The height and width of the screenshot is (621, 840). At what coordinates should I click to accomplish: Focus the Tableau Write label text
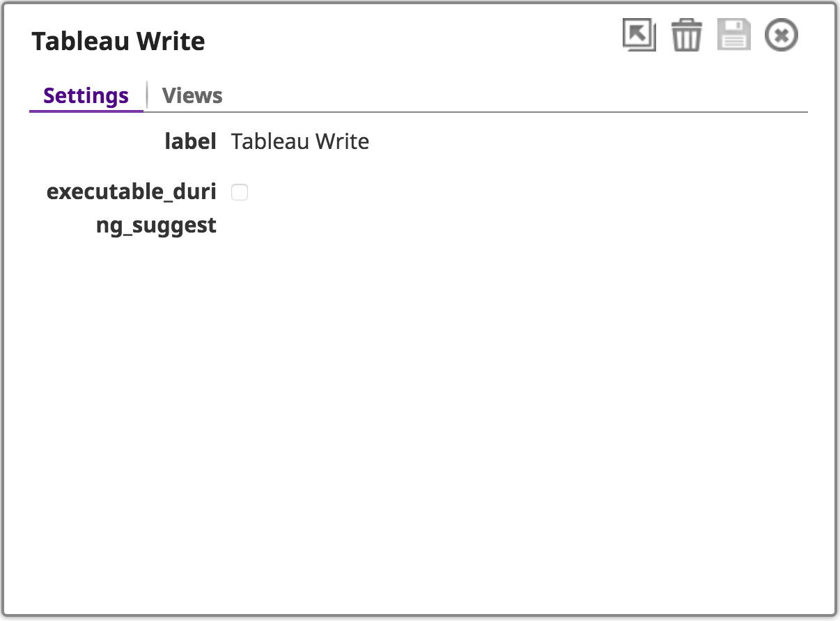(x=300, y=141)
